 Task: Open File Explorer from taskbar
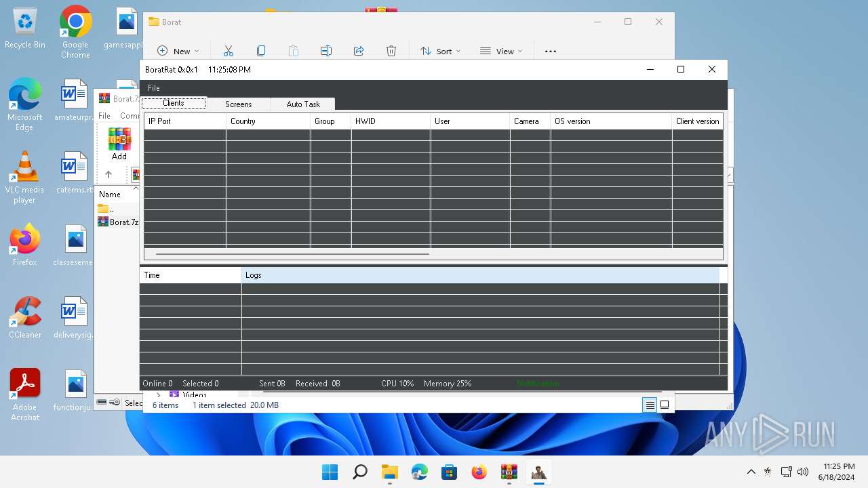(390, 472)
